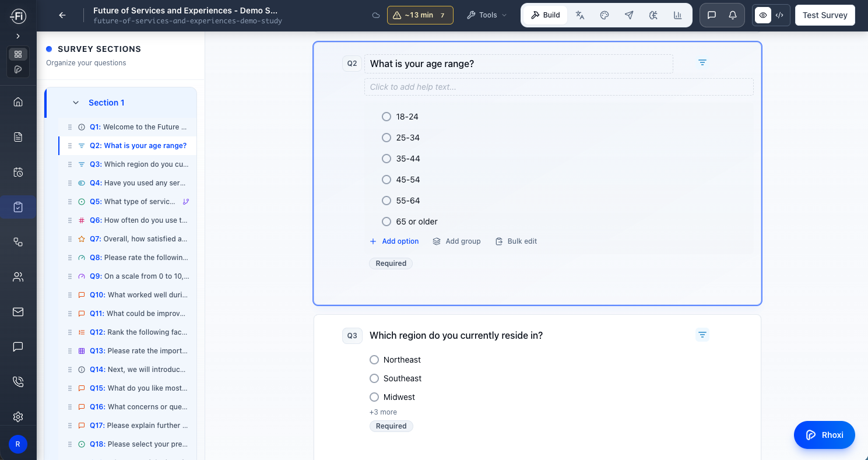Click the drag handle beside Q6 in outline

tap(70, 220)
